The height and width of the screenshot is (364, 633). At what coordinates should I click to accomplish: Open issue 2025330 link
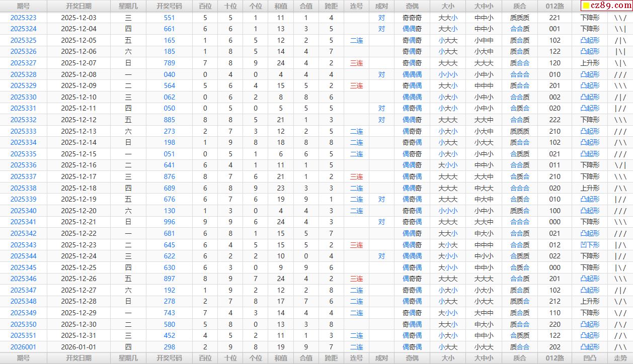(23, 97)
